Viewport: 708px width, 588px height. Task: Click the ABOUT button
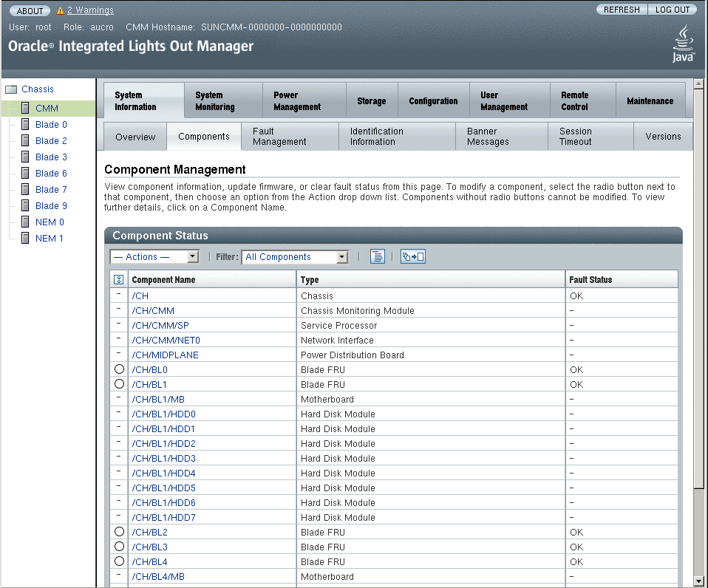(30, 11)
